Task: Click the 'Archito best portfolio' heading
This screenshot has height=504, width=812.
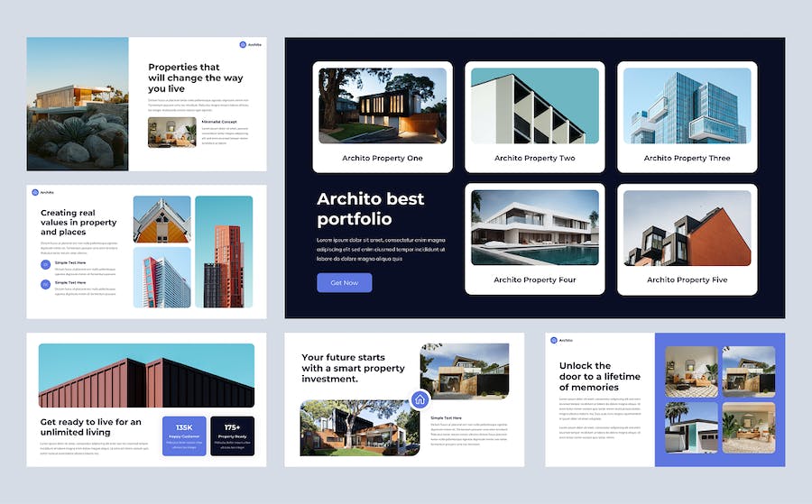Action: pos(370,208)
